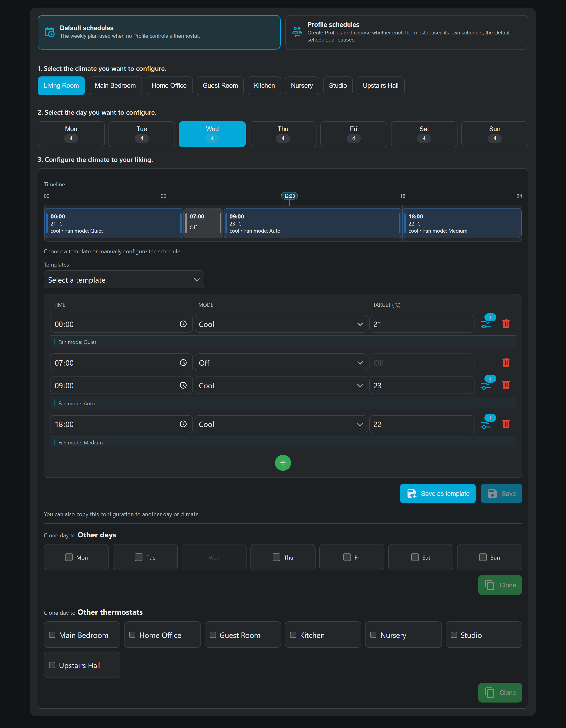Select the Studio climate
Image resolution: width=566 pixels, height=728 pixels.
click(x=338, y=86)
